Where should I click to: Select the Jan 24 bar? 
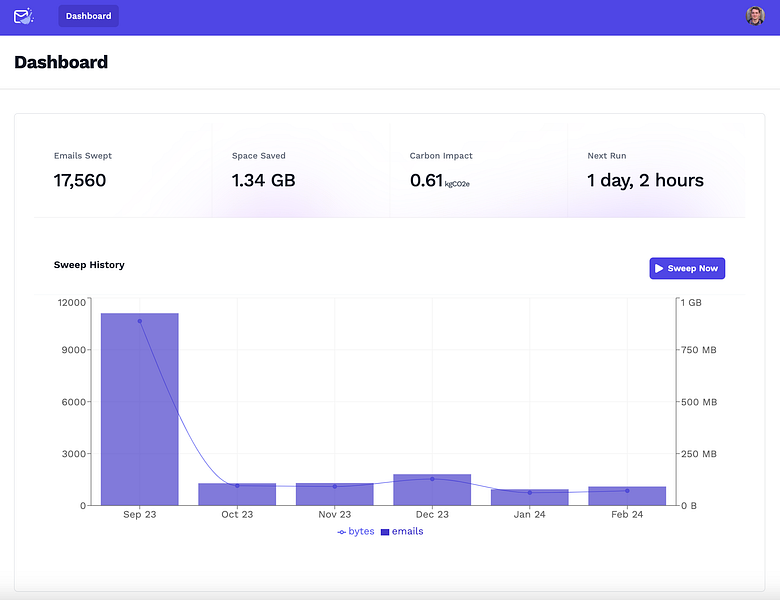[x=530, y=497]
